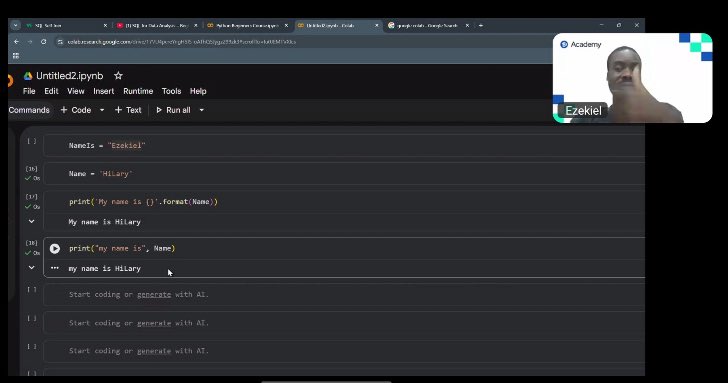Open the Tools menu
This screenshot has height=383, width=728.
click(171, 91)
